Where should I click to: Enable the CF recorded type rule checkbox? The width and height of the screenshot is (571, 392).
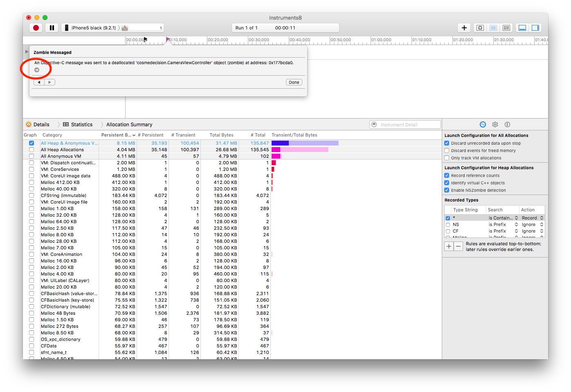[448, 231]
